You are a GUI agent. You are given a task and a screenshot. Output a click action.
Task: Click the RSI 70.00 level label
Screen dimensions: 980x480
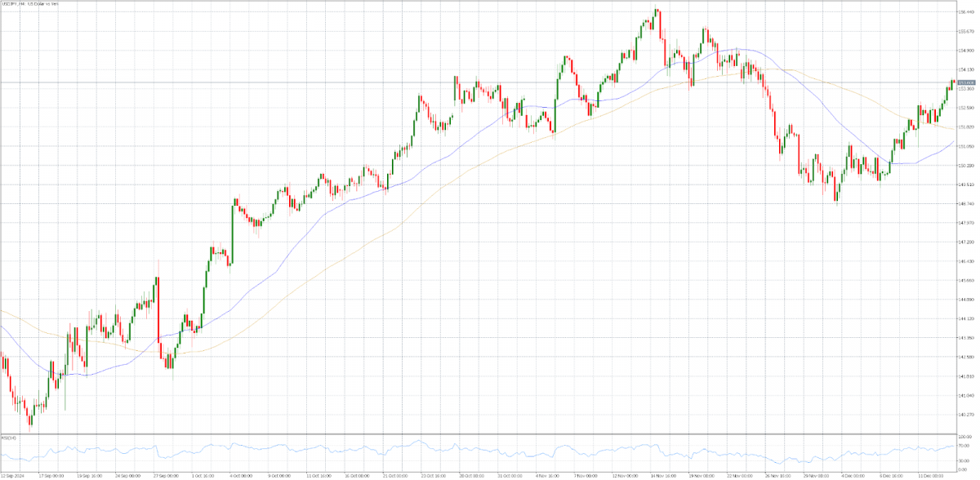(x=964, y=446)
